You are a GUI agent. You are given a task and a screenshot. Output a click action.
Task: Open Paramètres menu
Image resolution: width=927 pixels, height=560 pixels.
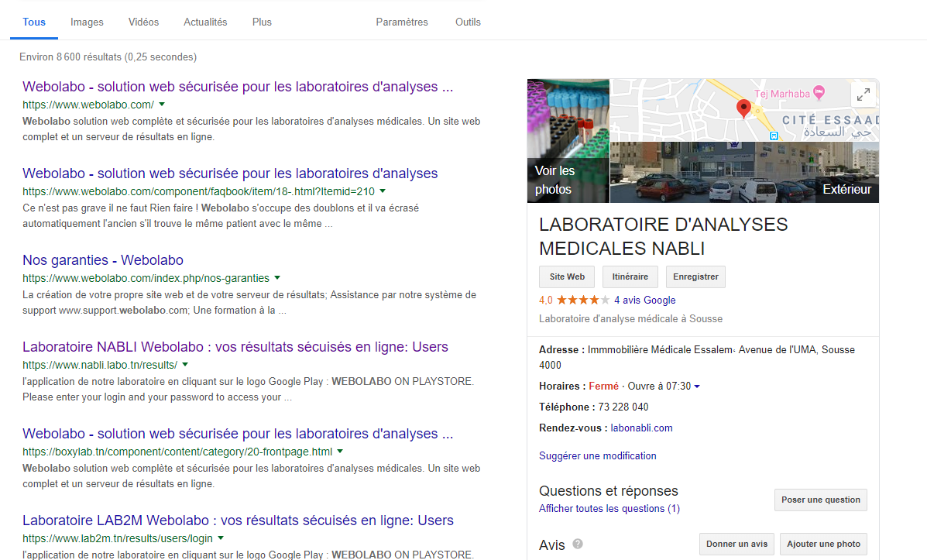click(402, 22)
